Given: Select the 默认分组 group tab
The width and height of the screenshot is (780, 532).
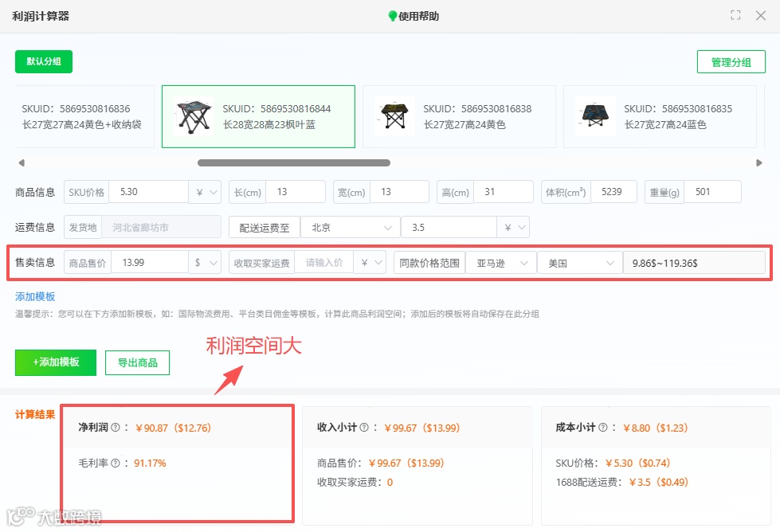Looking at the screenshot, I should click(44, 61).
